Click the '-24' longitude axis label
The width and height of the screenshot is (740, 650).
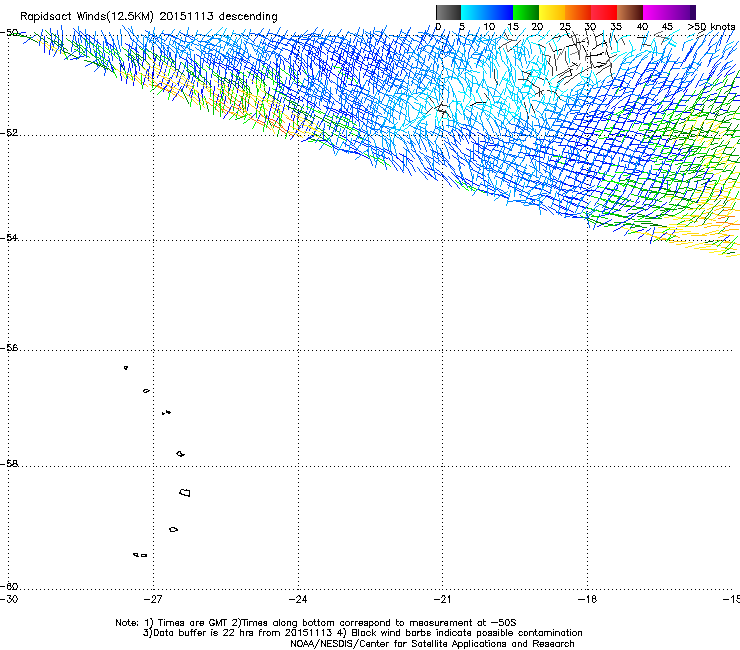(298, 599)
